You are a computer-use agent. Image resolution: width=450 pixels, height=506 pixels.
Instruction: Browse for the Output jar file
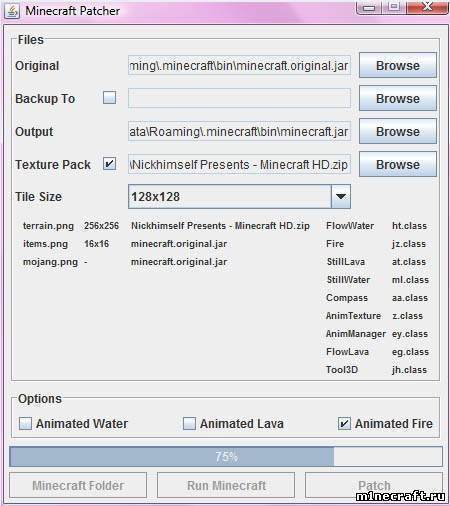[x=398, y=131]
